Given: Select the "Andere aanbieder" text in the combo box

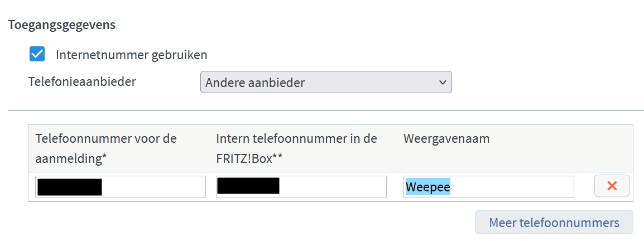Looking at the screenshot, I should (255, 83).
